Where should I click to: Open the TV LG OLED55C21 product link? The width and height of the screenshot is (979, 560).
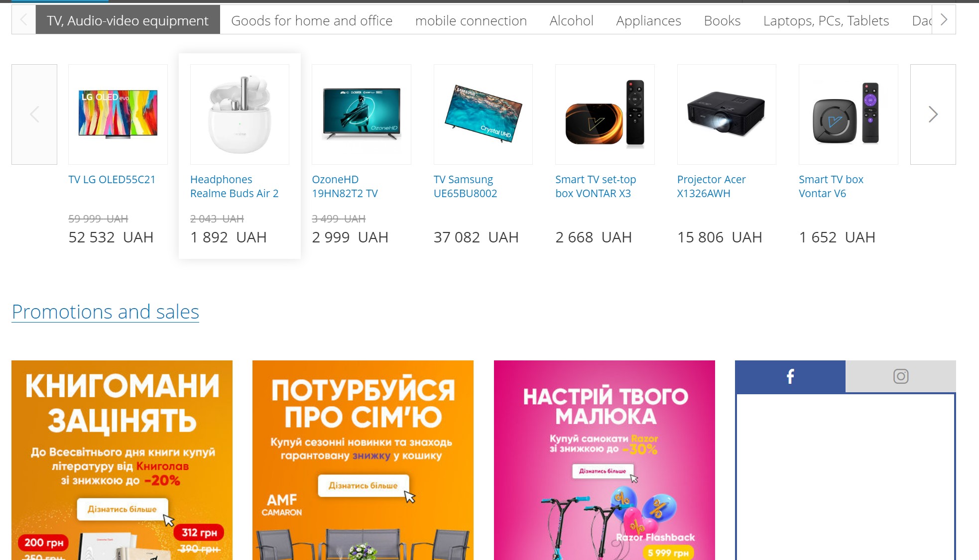click(112, 179)
